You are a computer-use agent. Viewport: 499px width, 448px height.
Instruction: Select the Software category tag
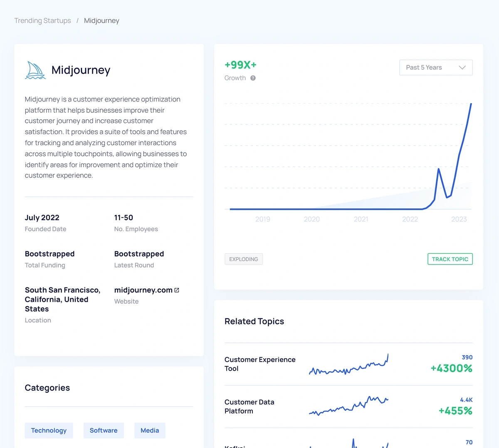tap(103, 430)
